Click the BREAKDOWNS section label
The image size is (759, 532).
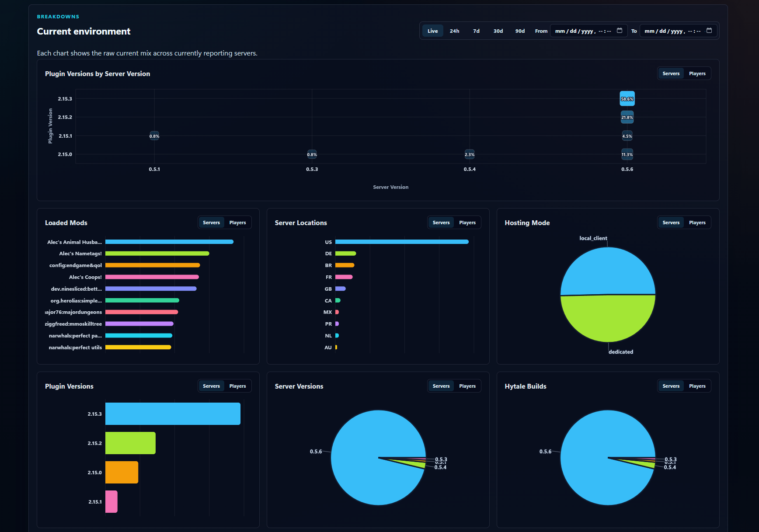click(58, 17)
